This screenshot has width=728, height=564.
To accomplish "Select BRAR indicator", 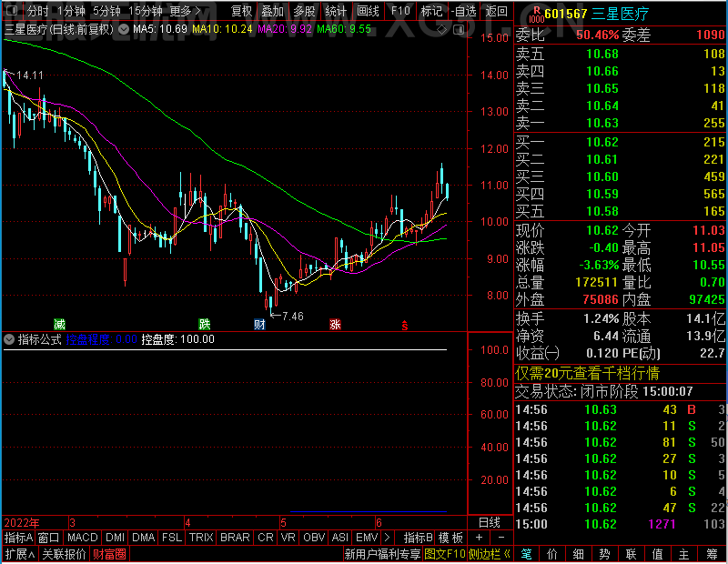I will click(235, 538).
